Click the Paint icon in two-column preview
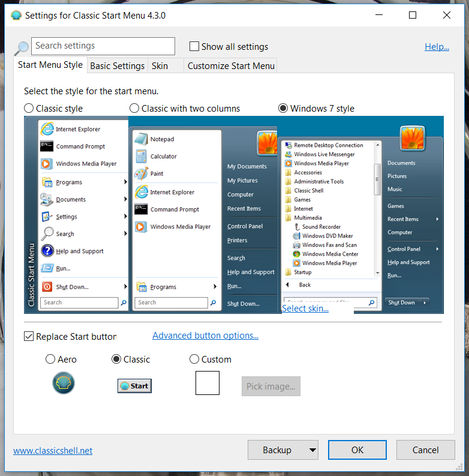The height and width of the screenshot is (476, 469). (x=141, y=173)
